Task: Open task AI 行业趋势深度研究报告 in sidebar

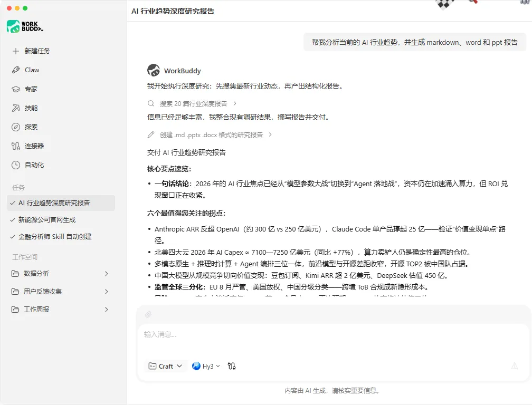Action: click(x=61, y=203)
